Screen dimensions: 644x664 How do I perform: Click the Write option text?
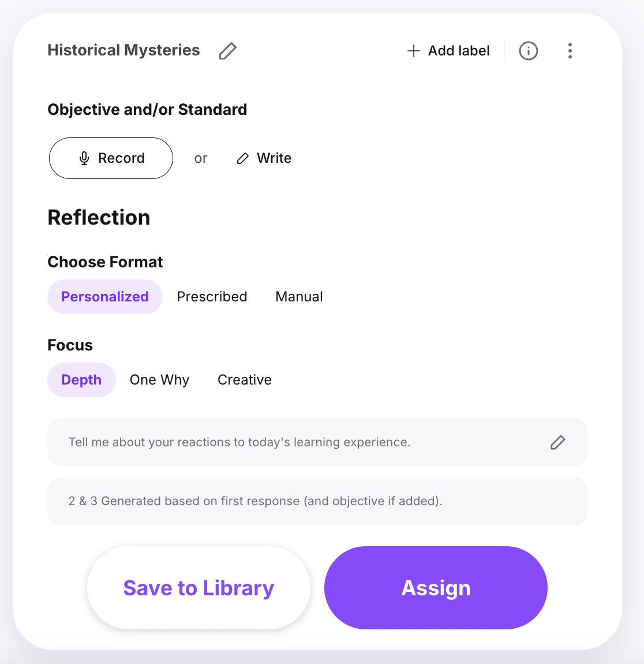(x=274, y=158)
